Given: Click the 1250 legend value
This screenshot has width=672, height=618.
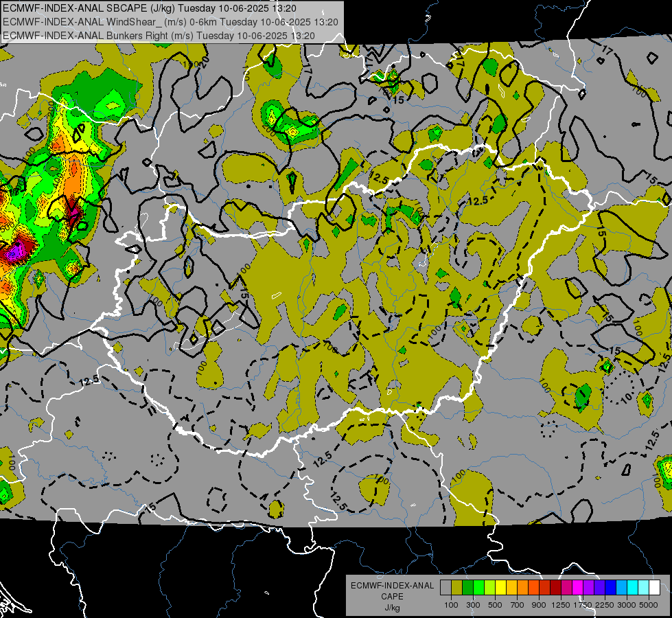Looking at the screenshot, I should tap(561, 605).
